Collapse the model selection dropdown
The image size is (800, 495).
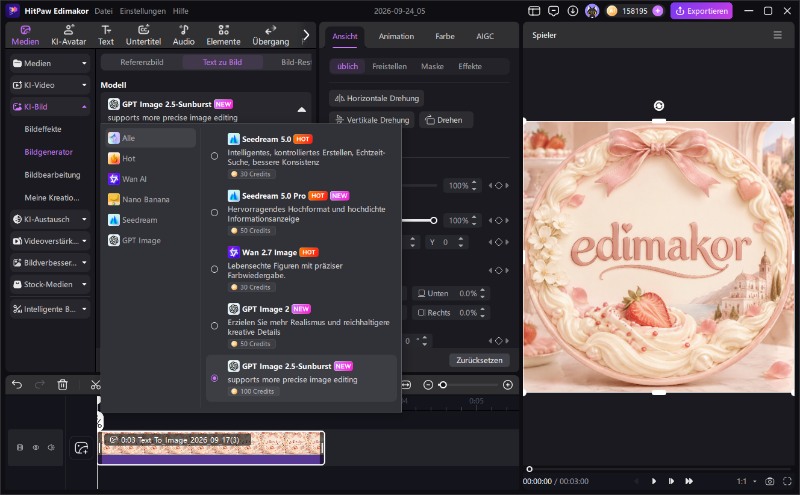pos(302,110)
